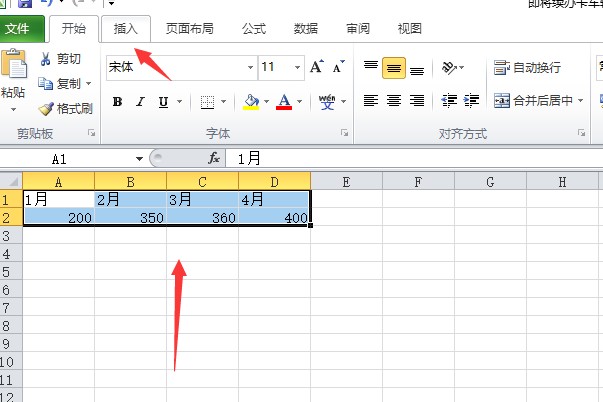Expand font color palette arrow

[x=300, y=102]
